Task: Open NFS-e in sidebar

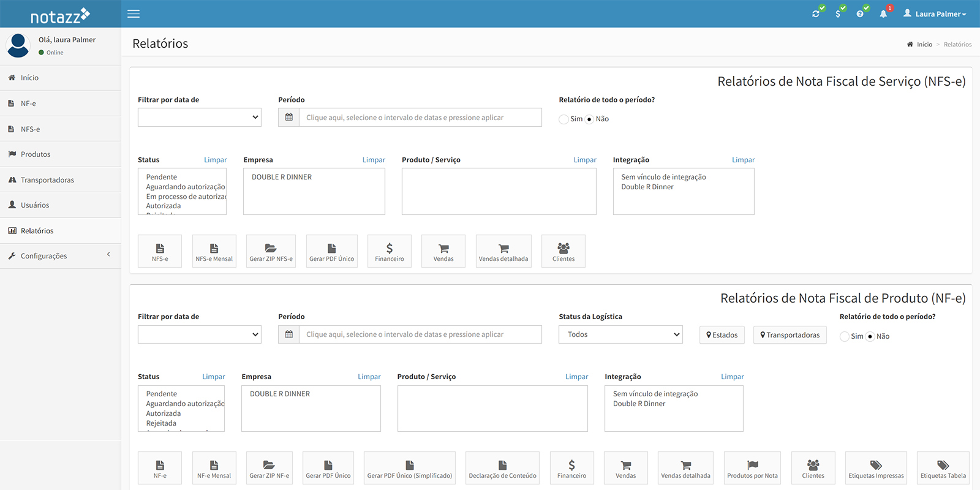Action: point(60,129)
